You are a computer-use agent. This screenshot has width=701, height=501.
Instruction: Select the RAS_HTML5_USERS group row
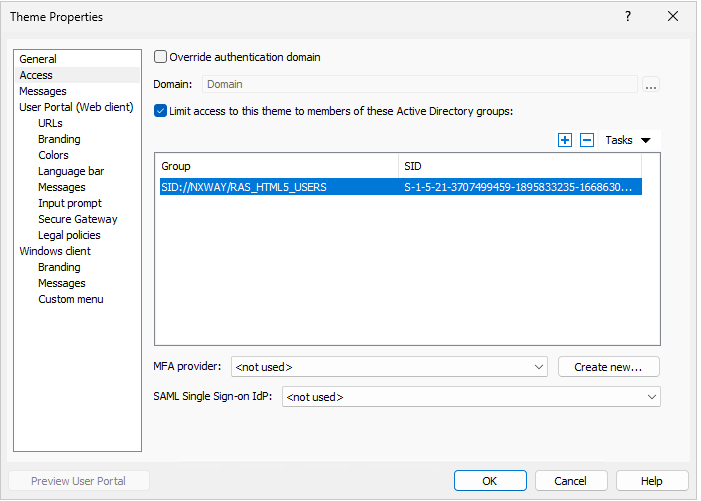[401, 187]
